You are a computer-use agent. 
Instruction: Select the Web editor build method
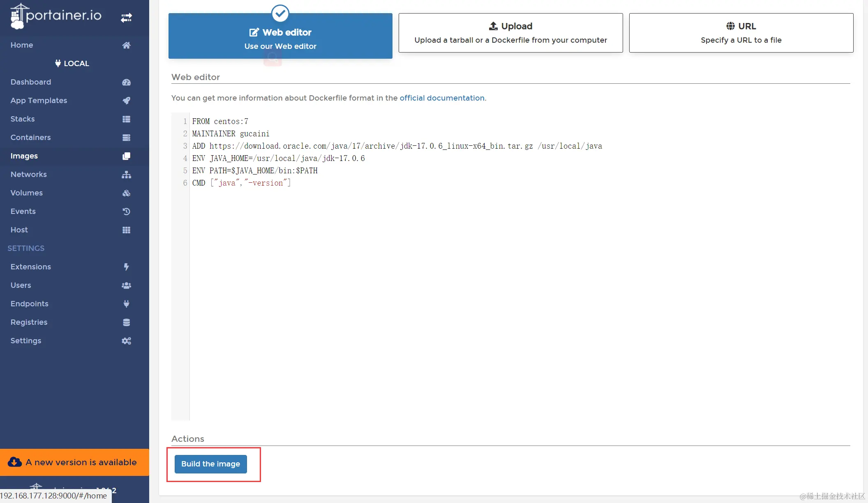pyautogui.click(x=280, y=36)
